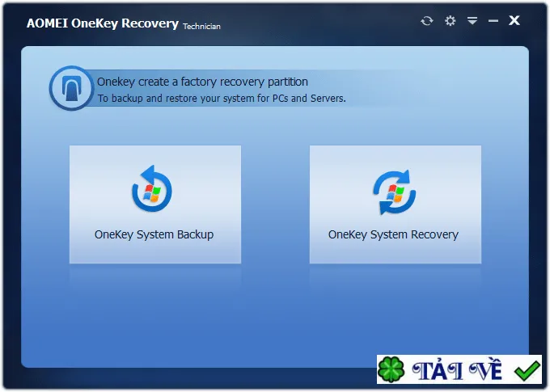Minimize the AOMEI OneKey Recovery window

click(493, 21)
